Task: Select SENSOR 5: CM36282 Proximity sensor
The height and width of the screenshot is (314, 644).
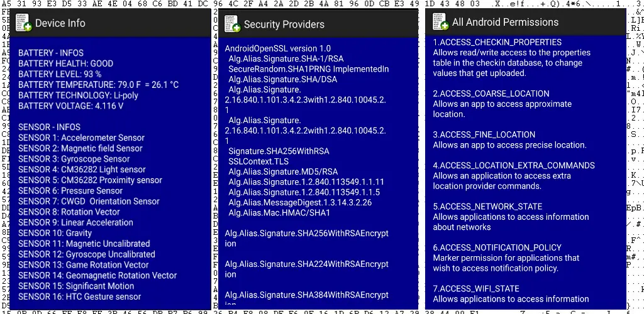Action: coord(91,180)
